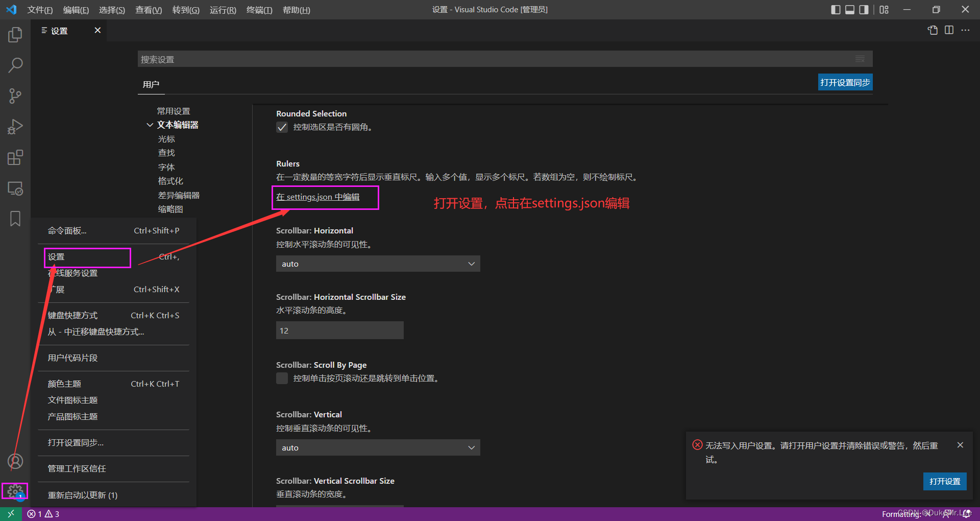Open the 选择 menu
980x521 pixels.
[x=112, y=10]
